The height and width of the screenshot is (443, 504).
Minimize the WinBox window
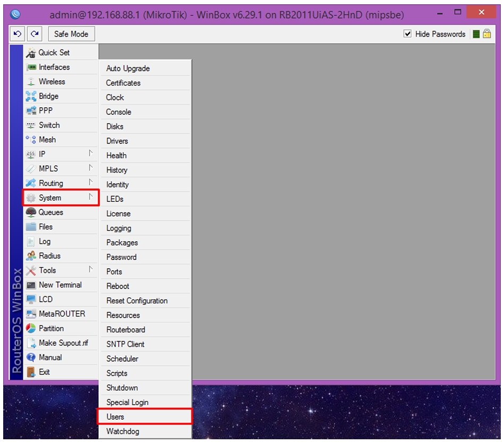(x=440, y=14)
